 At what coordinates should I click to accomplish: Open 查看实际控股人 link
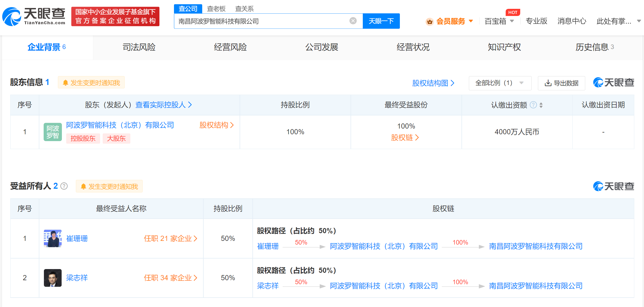[164, 105]
